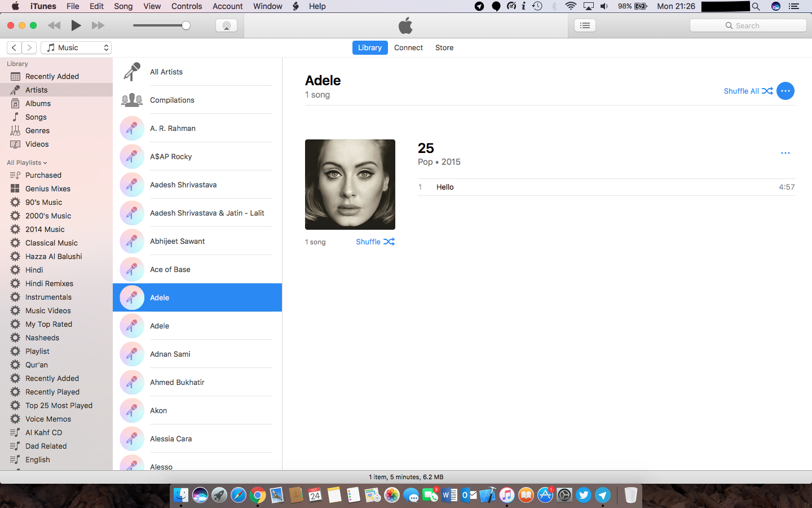Open Google Chrome from the Dock
This screenshot has height=508, width=812.
pos(258,495)
